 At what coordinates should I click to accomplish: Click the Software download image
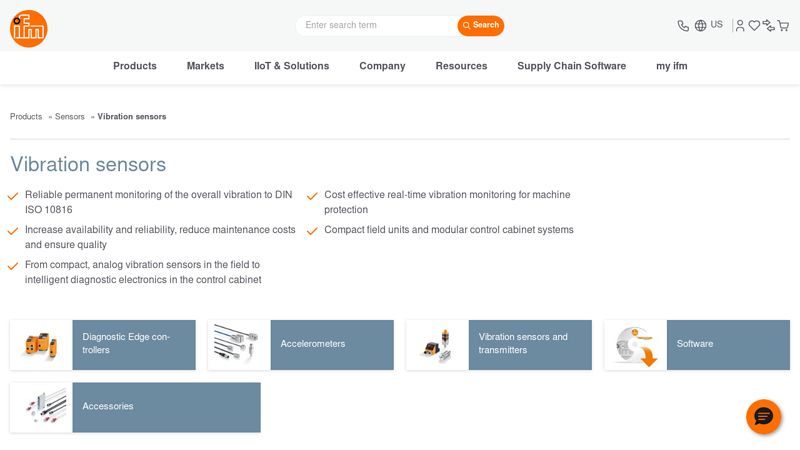635,345
